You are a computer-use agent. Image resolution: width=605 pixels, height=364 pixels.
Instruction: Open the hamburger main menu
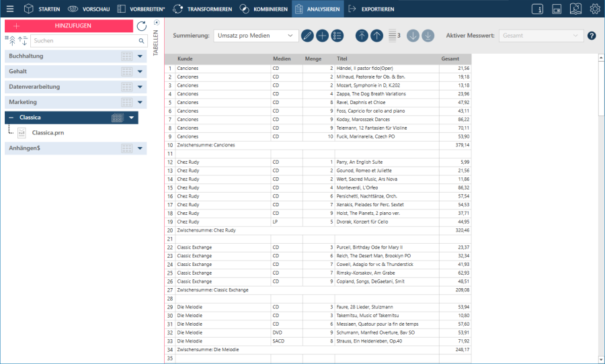[x=9, y=9]
